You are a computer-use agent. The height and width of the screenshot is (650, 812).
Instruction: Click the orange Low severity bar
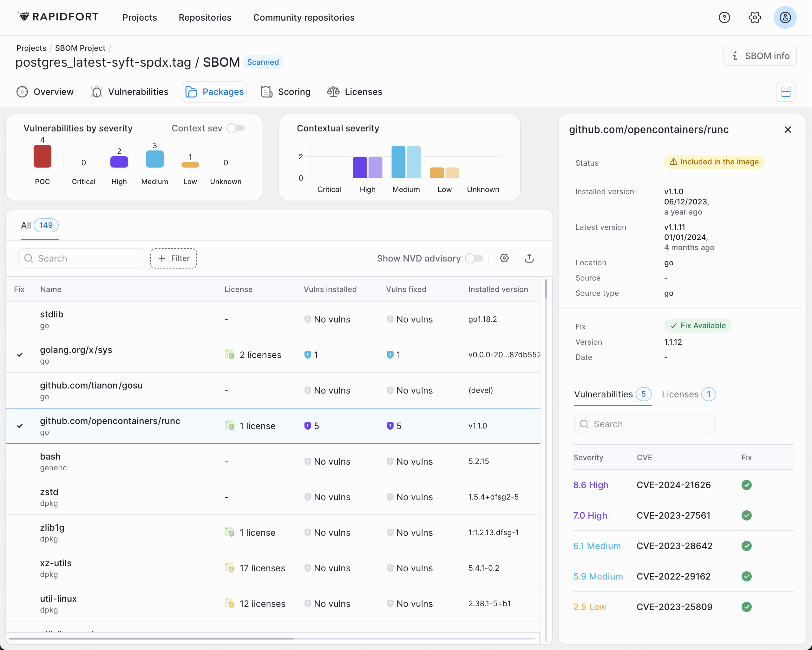point(190,165)
